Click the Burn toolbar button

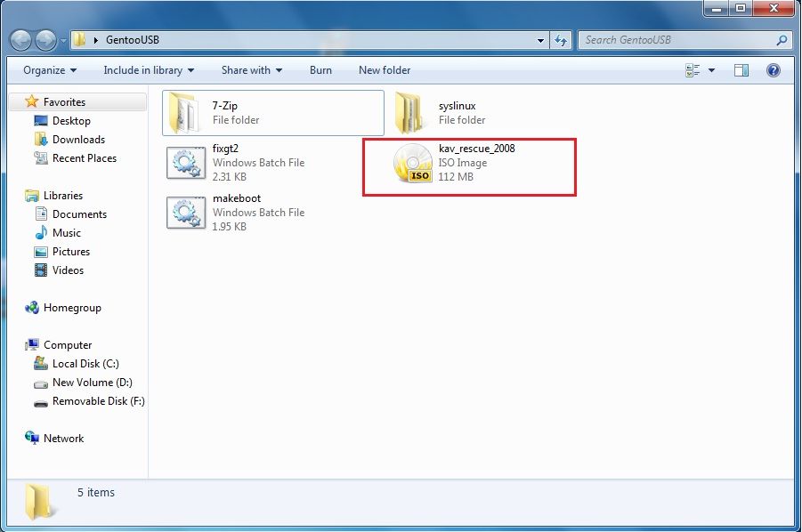click(x=320, y=70)
